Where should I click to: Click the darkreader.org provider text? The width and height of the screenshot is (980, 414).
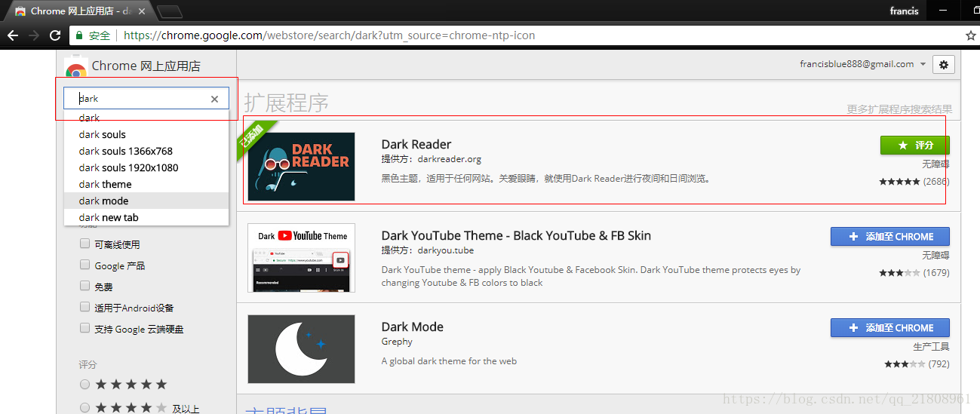(x=449, y=159)
